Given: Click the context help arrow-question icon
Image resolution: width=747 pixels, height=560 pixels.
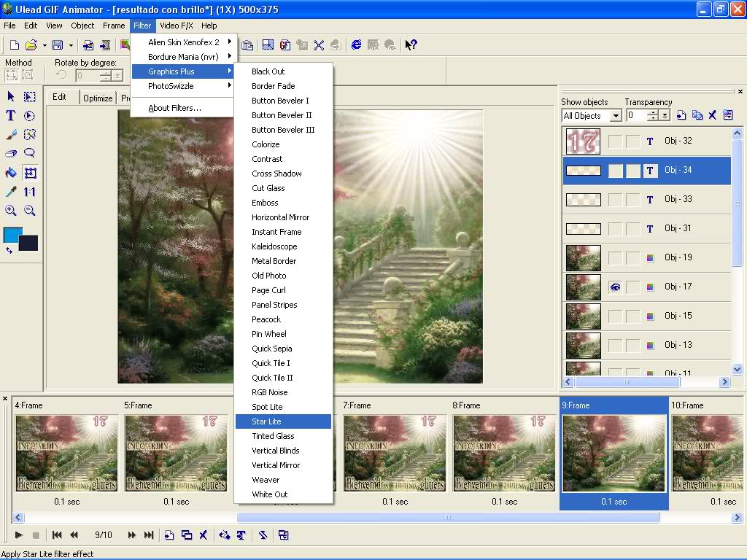Looking at the screenshot, I should pos(411,44).
